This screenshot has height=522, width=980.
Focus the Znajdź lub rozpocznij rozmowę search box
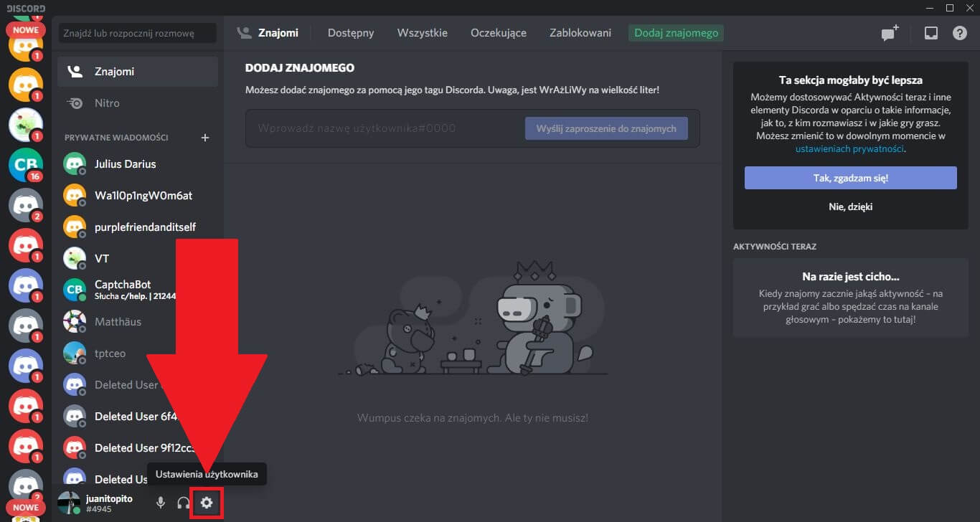[137, 33]
